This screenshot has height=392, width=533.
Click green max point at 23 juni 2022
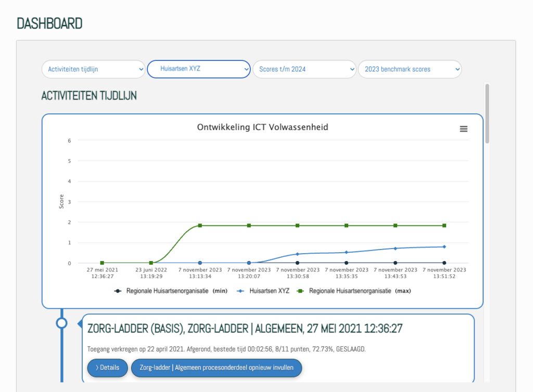point(151,263)
